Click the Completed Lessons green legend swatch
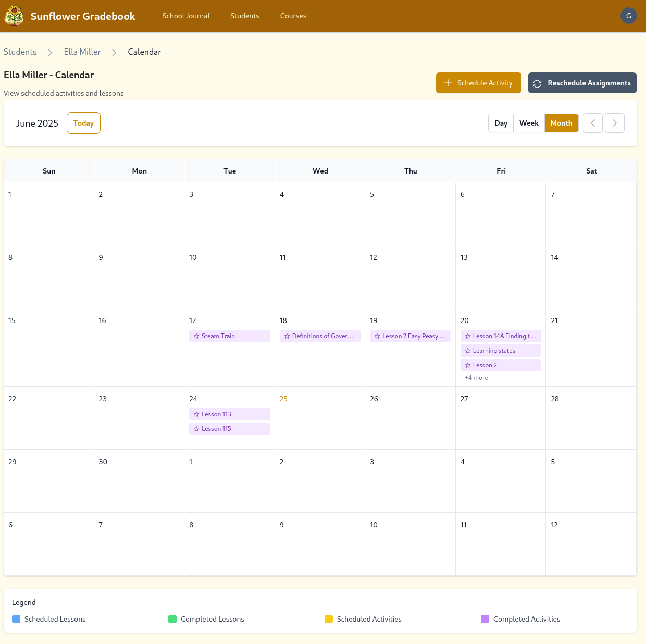 pyautogui.click(x=172, y=619)
